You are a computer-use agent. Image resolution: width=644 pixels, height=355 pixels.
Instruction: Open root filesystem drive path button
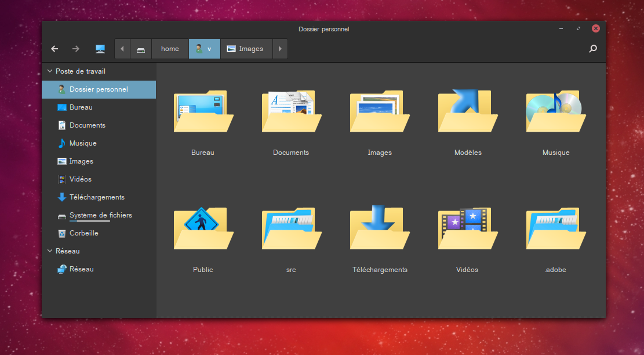pyautogui.click(x=141, y=49)
